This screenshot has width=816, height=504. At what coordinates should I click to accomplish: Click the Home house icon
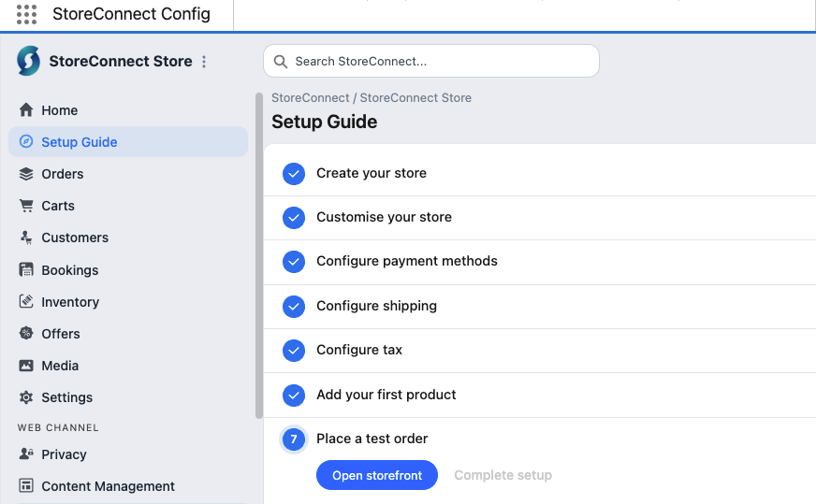pyautogui.click(x=26, y=109)
